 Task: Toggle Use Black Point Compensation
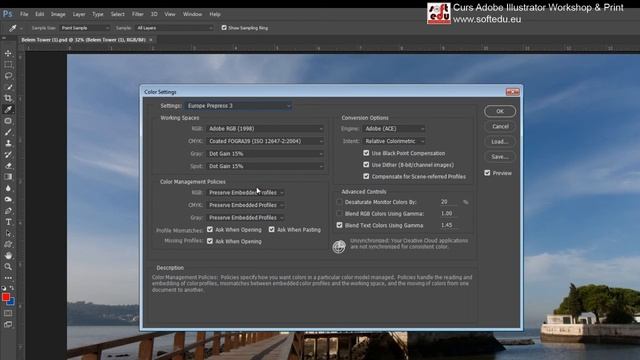pos(366,153)
